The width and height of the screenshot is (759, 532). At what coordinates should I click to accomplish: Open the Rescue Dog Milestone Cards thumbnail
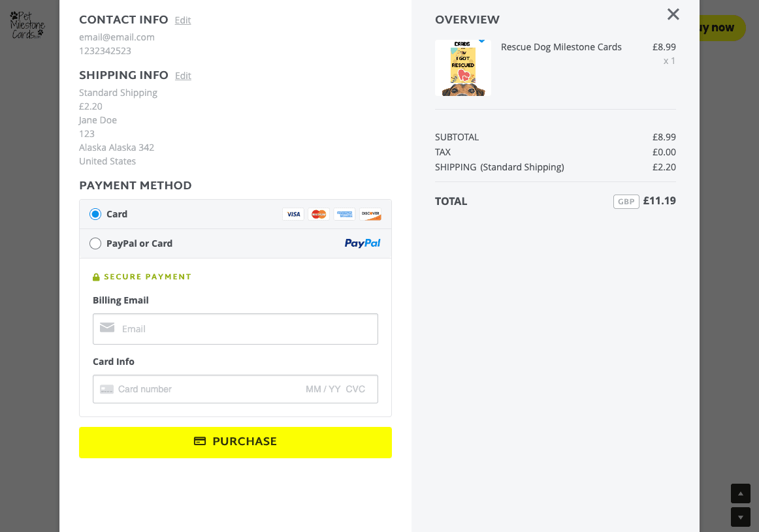(463, 68)
